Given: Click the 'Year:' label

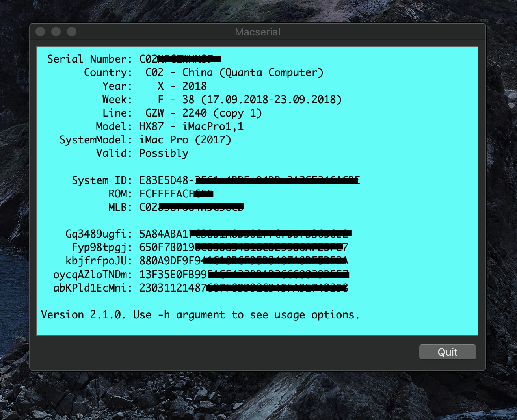Looking at the screenshot, I should 117,86.
